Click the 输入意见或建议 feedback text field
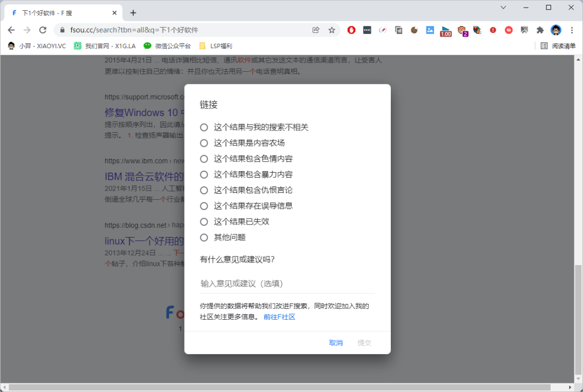The width and height of the screenshot is (583, 392). point(287,284)
